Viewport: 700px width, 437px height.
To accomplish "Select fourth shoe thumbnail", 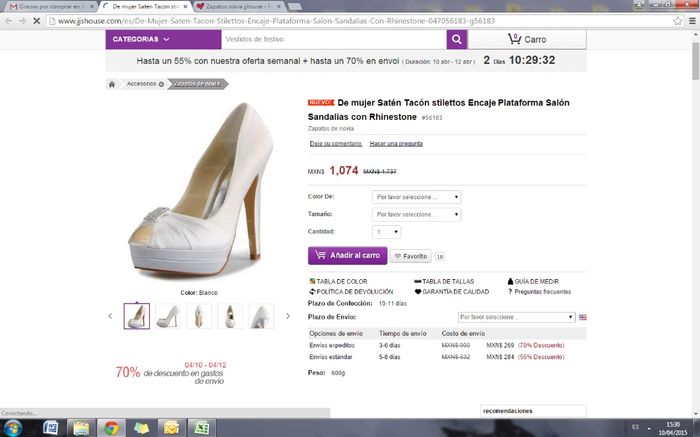I will coord(230,316).
